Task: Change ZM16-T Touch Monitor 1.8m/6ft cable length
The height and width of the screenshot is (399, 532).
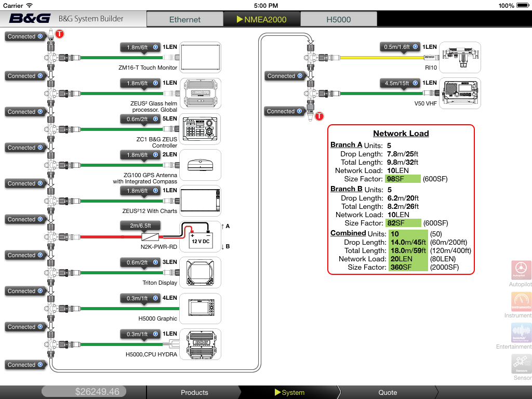Action: coord(141,47)
